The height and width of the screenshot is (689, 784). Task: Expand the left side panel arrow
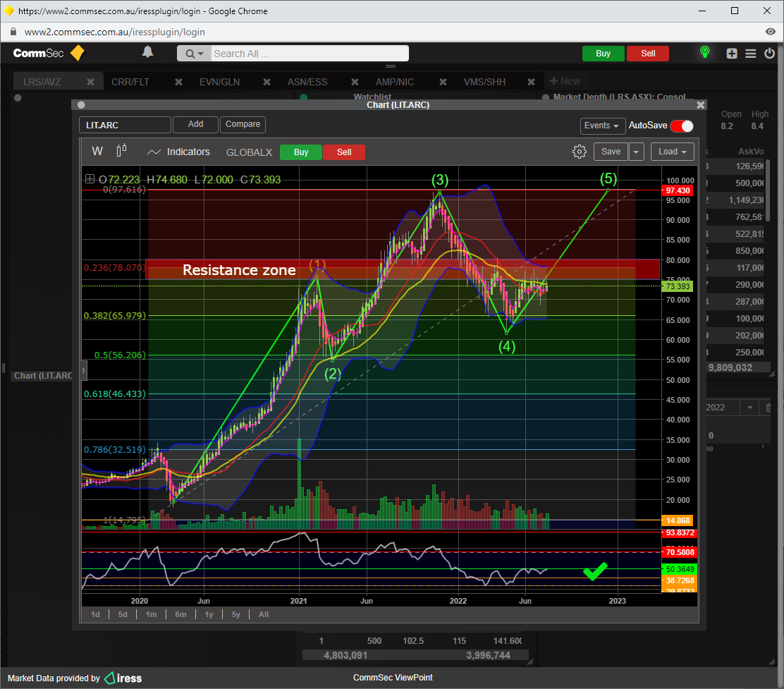pyautogui.click(x=83, y=371)
